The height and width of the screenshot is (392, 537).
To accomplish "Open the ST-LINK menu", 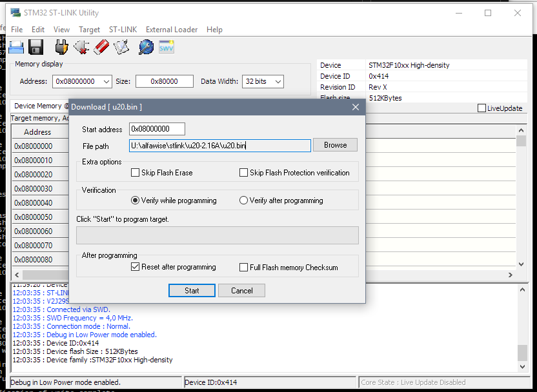I will click(123, 30).
